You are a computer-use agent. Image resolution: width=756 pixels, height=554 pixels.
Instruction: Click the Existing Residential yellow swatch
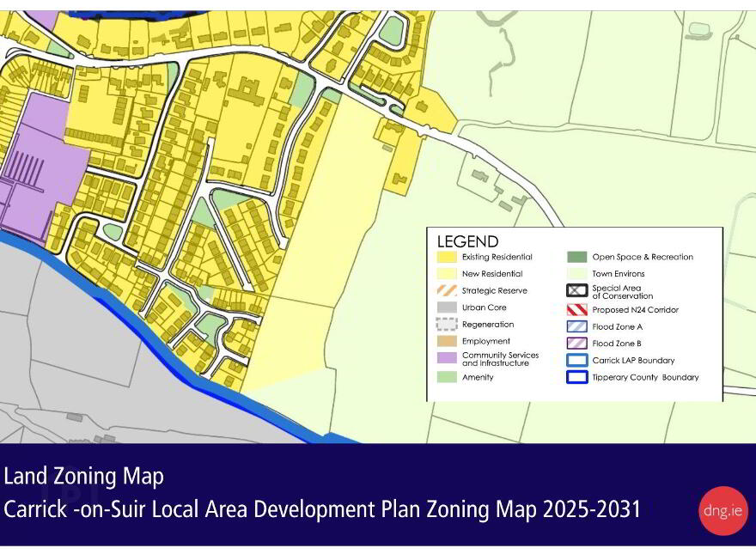click(447, 257)
